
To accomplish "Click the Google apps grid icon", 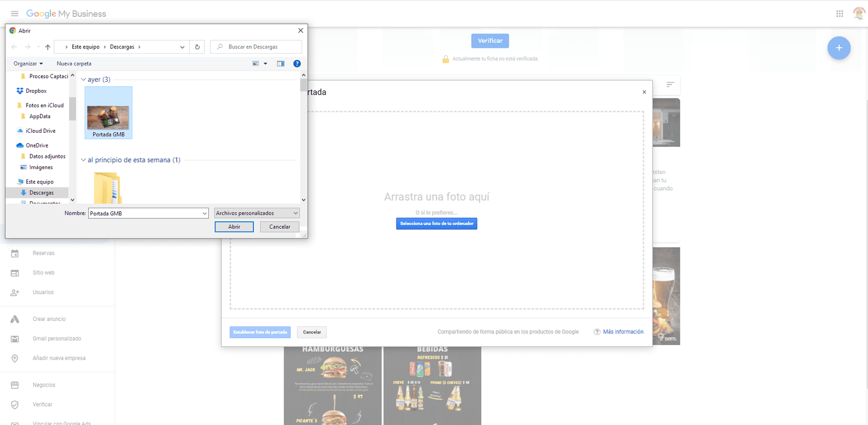I will coord(839,14).
